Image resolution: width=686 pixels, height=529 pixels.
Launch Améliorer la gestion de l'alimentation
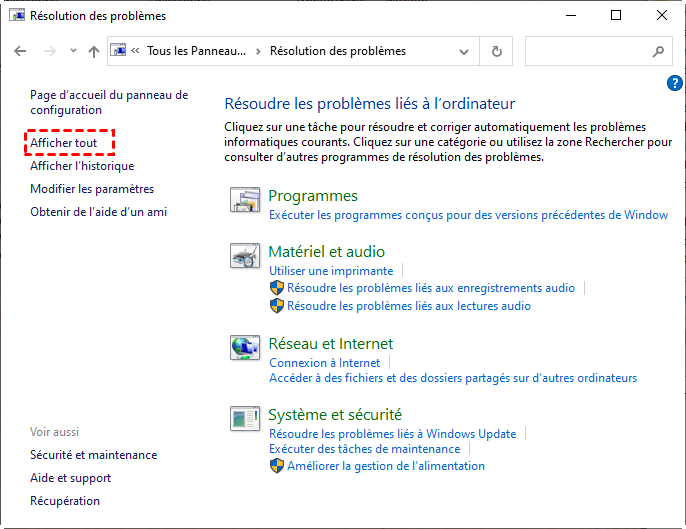pos(386,466)
